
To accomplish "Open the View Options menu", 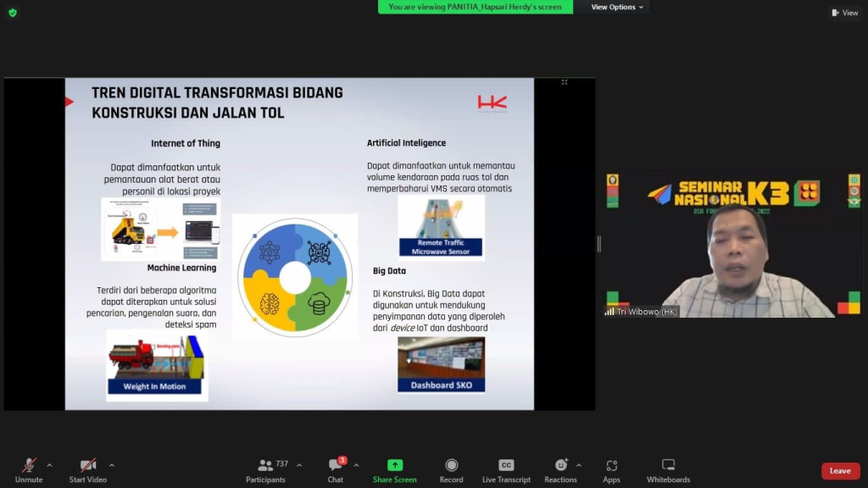I will pyautogui.click(x=617, y=7).
